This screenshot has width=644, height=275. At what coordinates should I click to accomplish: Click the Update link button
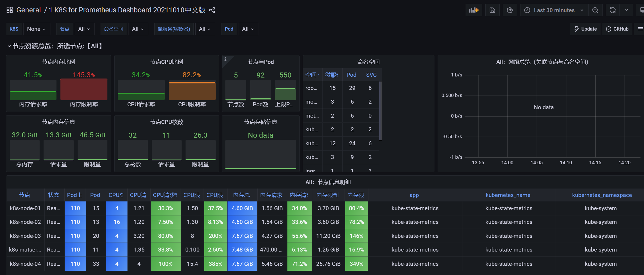(585, 29)
